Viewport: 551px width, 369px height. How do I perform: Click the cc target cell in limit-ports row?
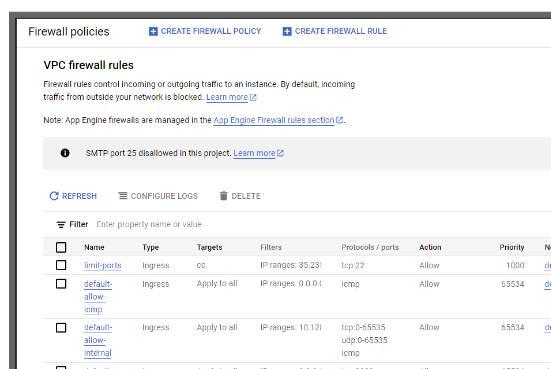(x=201, y=265)
